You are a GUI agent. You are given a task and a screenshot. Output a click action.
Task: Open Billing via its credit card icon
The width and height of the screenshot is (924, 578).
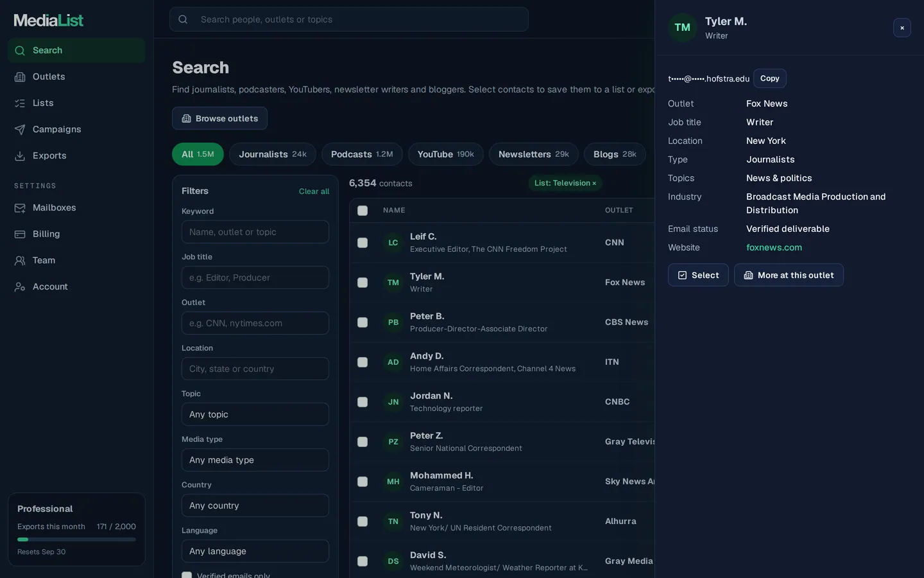pos(20,234)
